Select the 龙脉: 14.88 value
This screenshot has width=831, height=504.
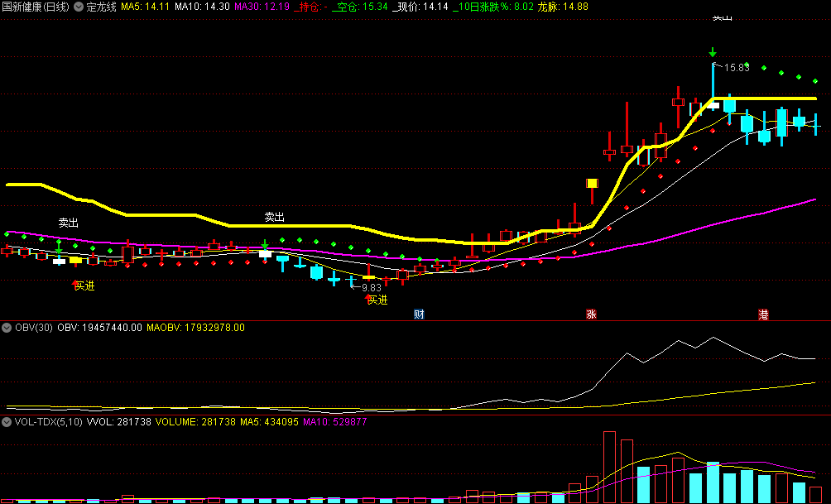563,7
